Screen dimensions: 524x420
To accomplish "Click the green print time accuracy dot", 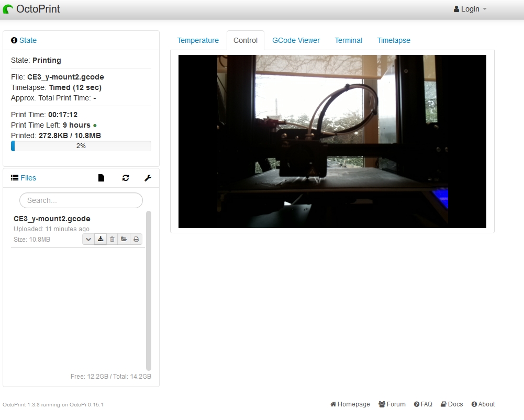I will [95, 126].
